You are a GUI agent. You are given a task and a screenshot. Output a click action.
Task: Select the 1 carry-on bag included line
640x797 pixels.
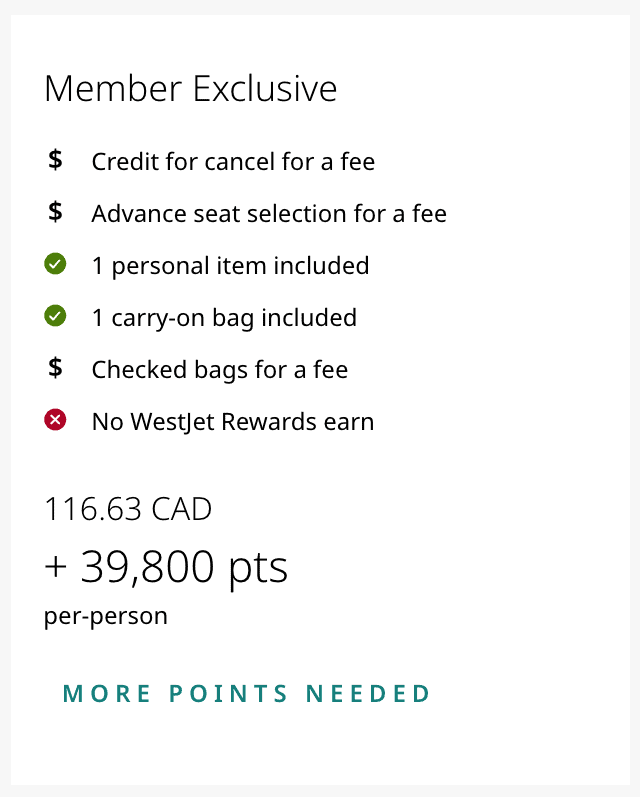(224, 317)
